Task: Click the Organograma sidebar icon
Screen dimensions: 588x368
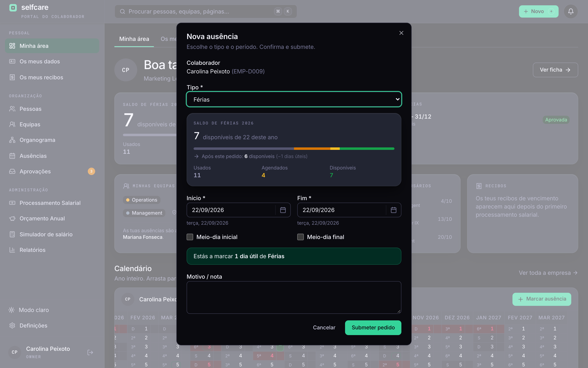Action: [12, 140]
